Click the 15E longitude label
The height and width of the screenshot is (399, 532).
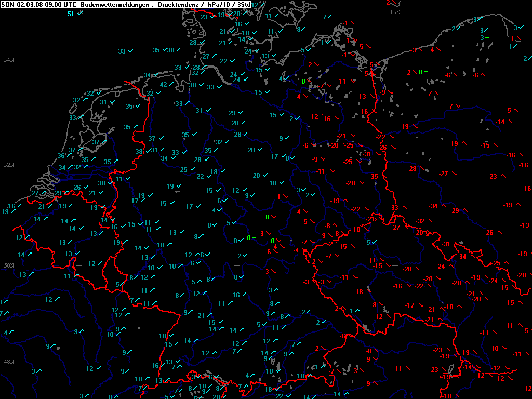395,12
